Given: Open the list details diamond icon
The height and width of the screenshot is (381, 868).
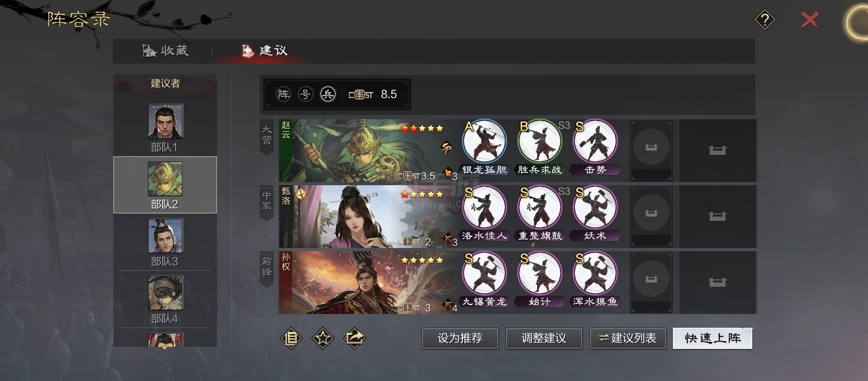Looking at the screenshot, I should pyautogui.click(x=291, y=338).
